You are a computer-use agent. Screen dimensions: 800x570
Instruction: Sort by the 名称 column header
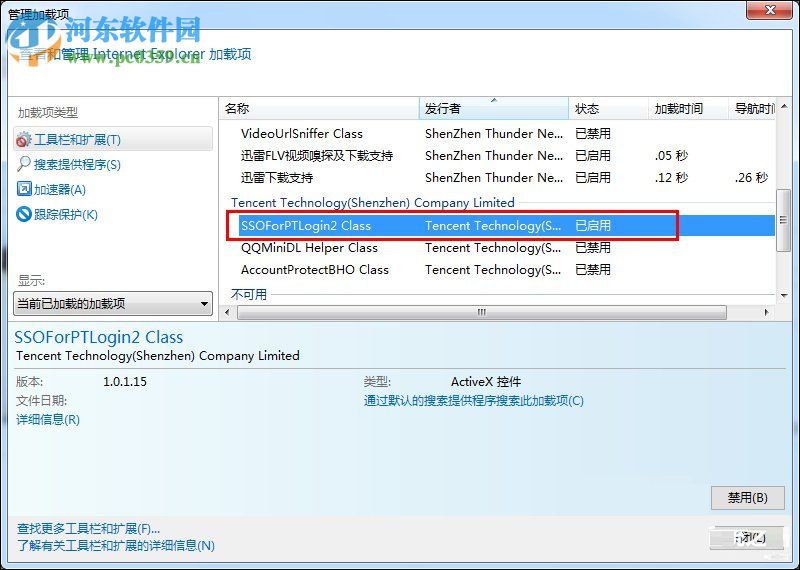tap(320, 109)
